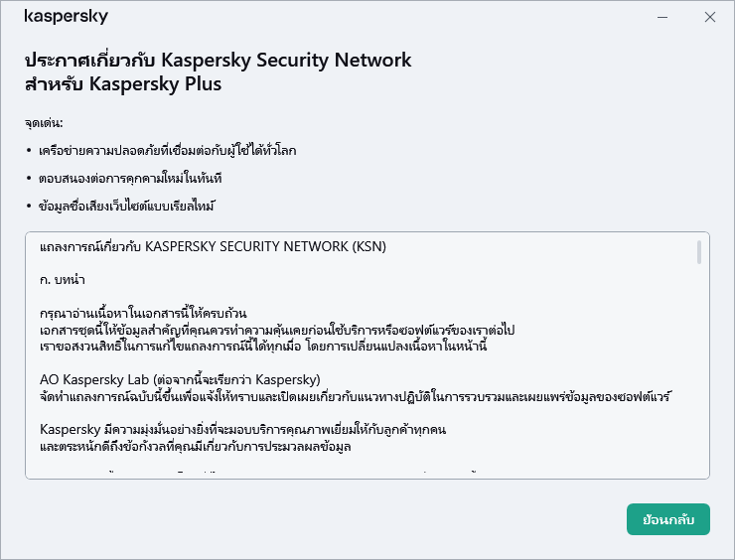Viewport: 735px width, 560px height.
Task: Close the Kaspersky Security Network dialog
Action: click(710, 17)
